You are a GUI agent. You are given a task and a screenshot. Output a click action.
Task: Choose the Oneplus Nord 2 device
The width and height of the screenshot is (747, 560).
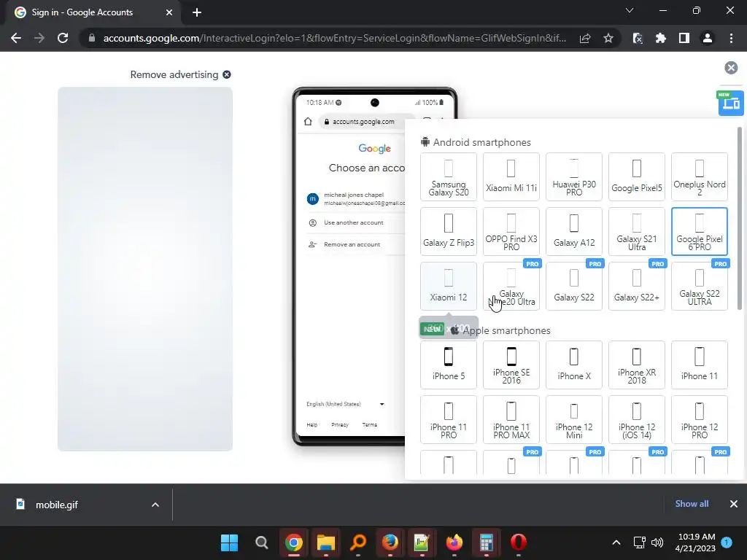click(x=700, y=176)
